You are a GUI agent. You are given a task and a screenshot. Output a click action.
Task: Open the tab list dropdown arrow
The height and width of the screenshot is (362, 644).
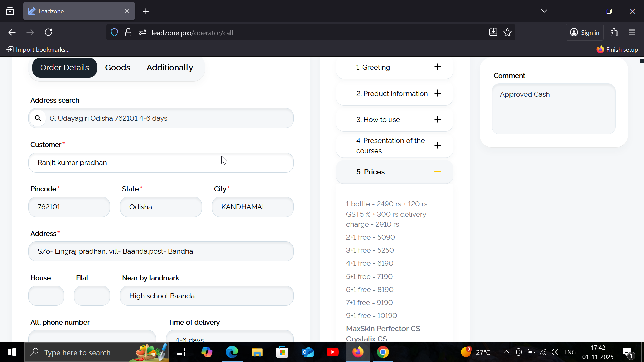point(544,11)
